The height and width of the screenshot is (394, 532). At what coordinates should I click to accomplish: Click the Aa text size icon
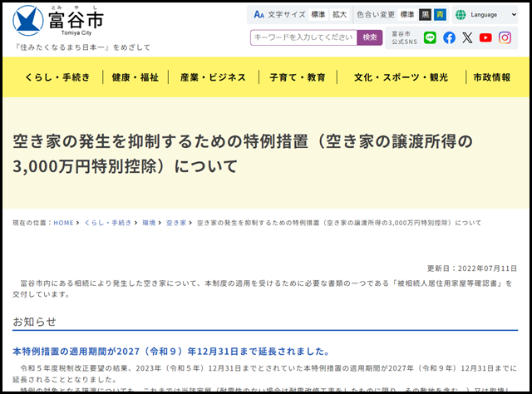(259, 15)
